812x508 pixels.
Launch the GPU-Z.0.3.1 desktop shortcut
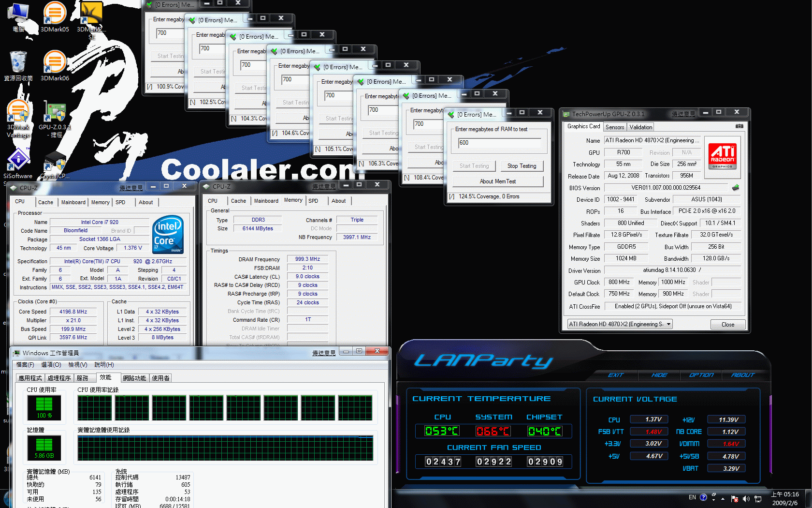tap(55, 119)
